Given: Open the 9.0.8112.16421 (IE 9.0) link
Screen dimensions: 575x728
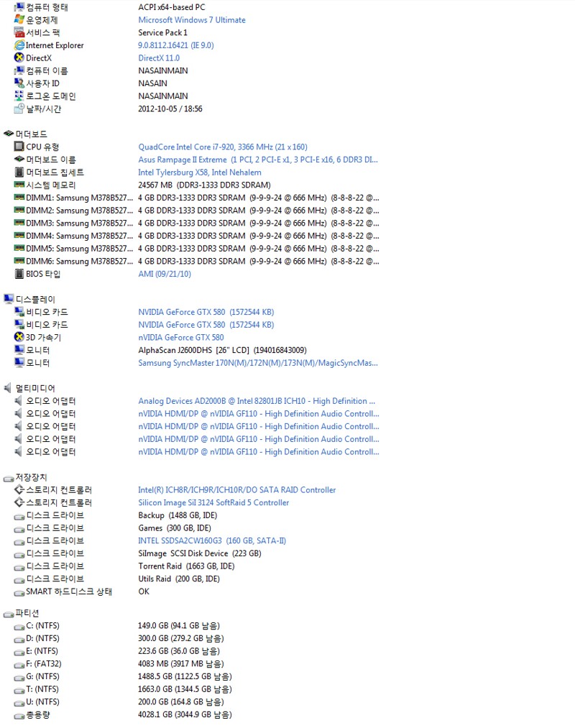Looking at the screenshot, I should click(176, 45).
